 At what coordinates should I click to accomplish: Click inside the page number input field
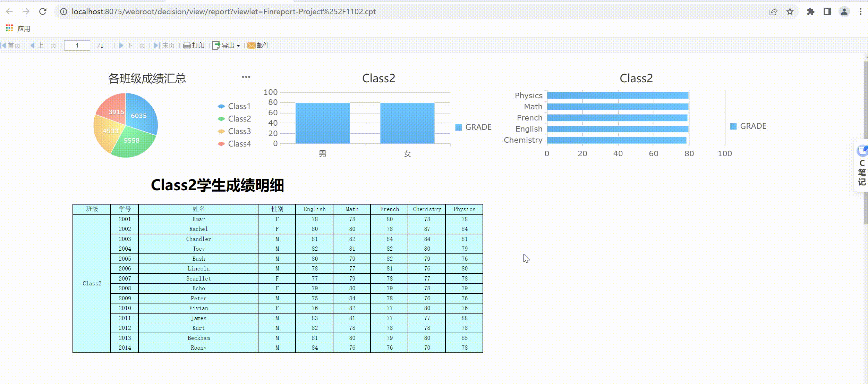click(x=77, y=45)
